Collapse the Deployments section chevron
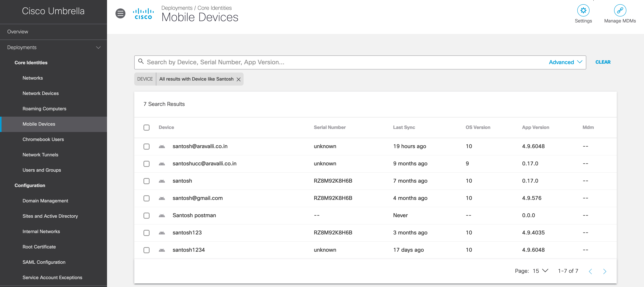The image size is (644, 287). click(x=98, y=48)
